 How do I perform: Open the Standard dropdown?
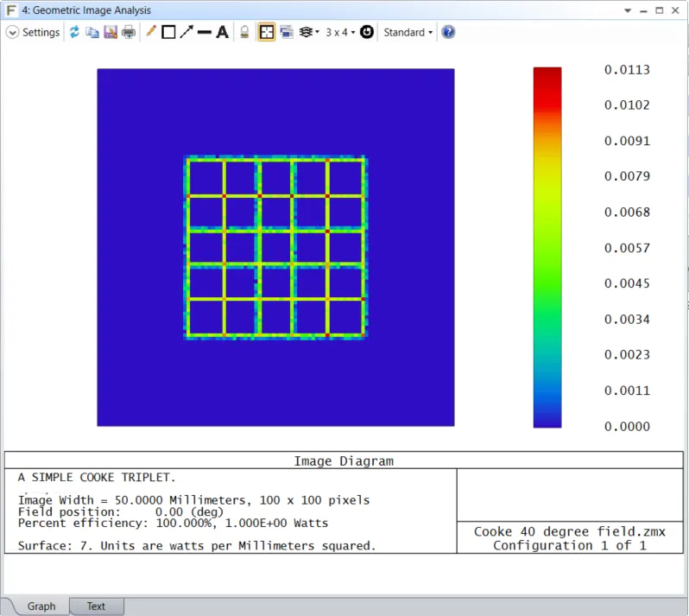pyautogui.click(x=408, y=32)
